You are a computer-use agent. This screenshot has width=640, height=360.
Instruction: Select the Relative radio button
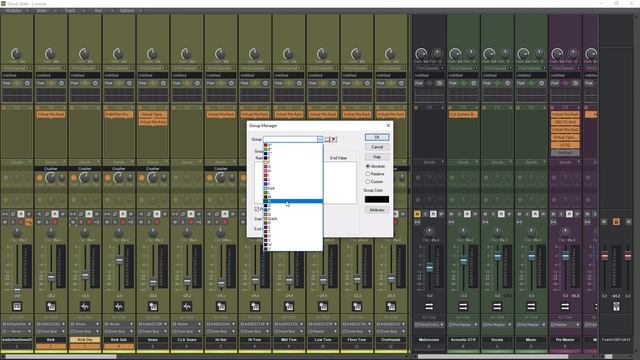click(x=368, y=174)
